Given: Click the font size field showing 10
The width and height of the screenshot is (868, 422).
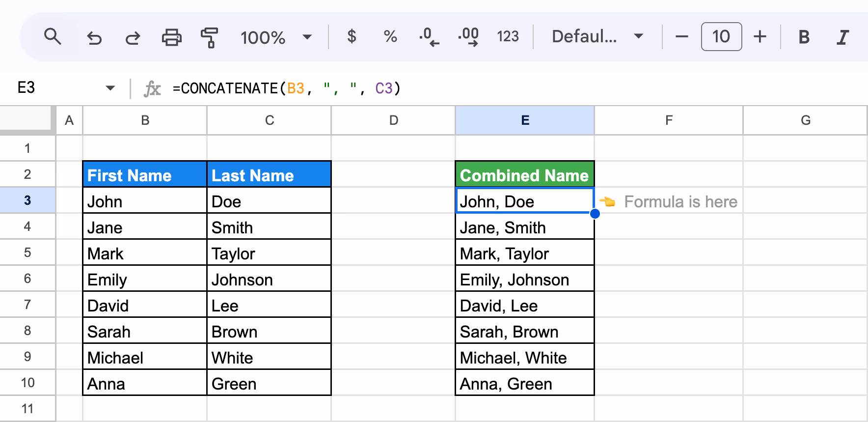Looking at the screenshot, I should pos(721,36).
